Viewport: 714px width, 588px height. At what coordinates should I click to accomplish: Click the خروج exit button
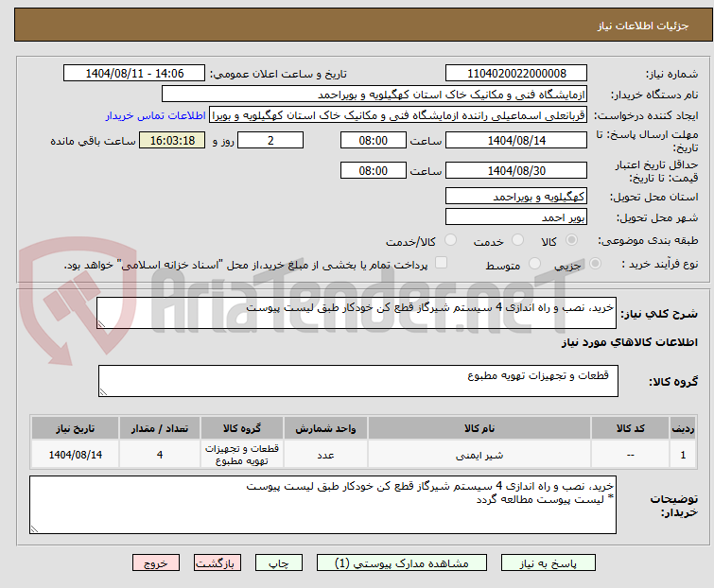click(156, 563)
